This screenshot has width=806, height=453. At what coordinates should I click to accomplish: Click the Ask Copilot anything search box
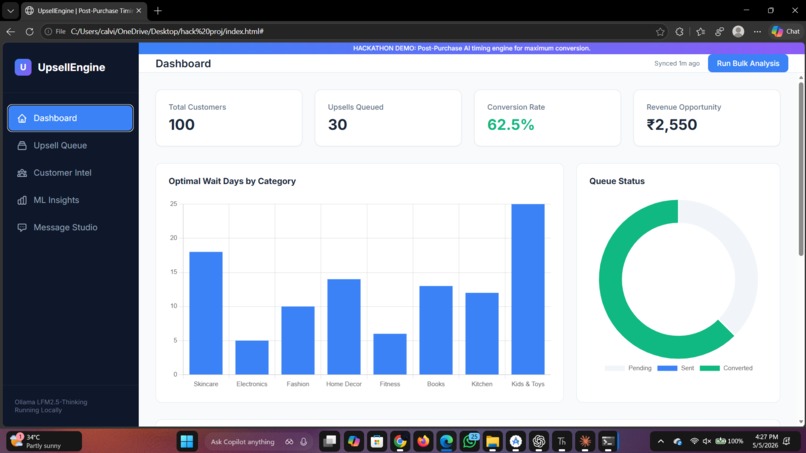point(257,441)
